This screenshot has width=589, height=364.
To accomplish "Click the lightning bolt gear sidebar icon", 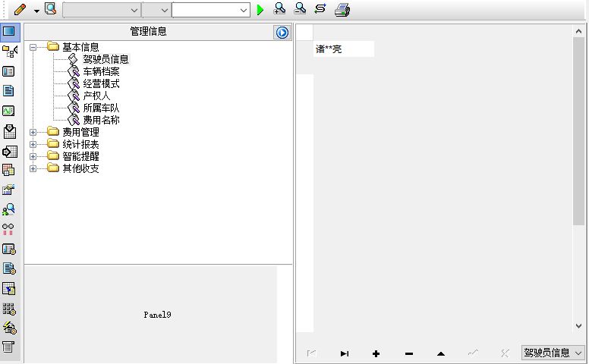I will tap(9, 328).
